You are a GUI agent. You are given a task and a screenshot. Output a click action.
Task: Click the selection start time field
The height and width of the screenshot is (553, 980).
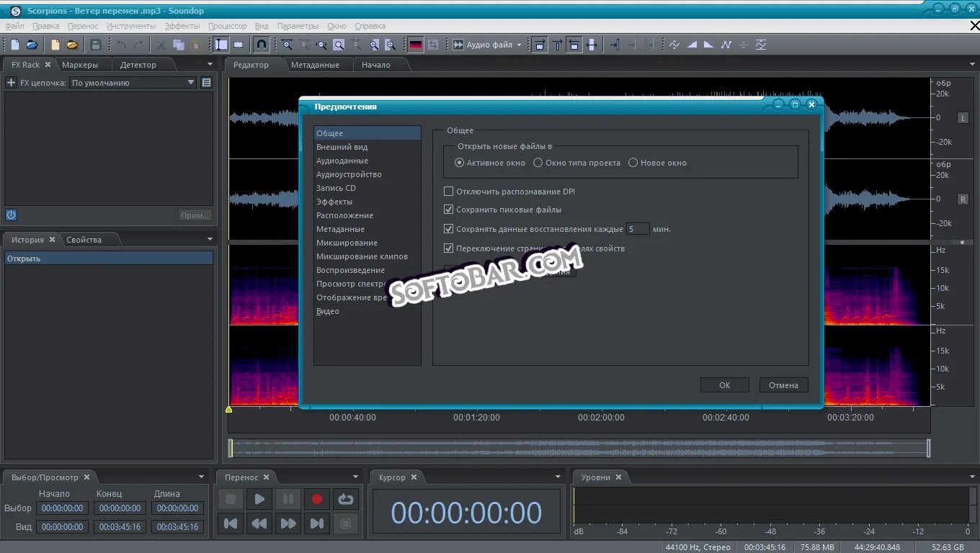[62, 508]
